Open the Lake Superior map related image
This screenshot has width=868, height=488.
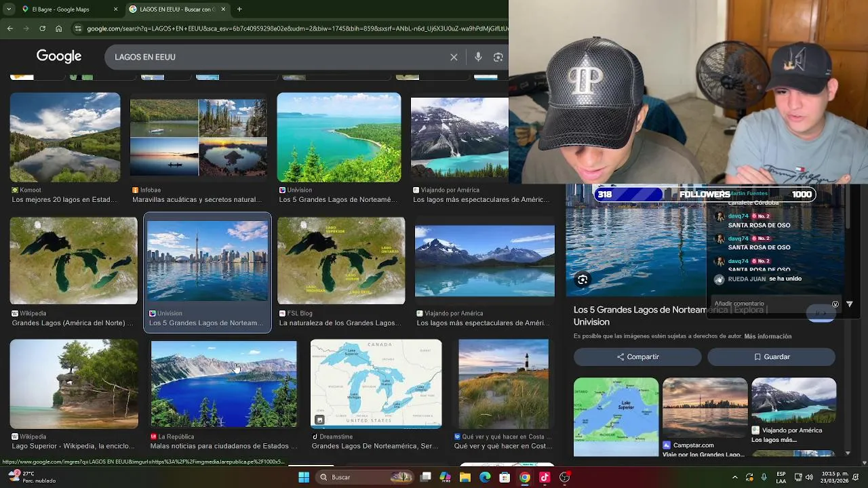pos(616,417)
